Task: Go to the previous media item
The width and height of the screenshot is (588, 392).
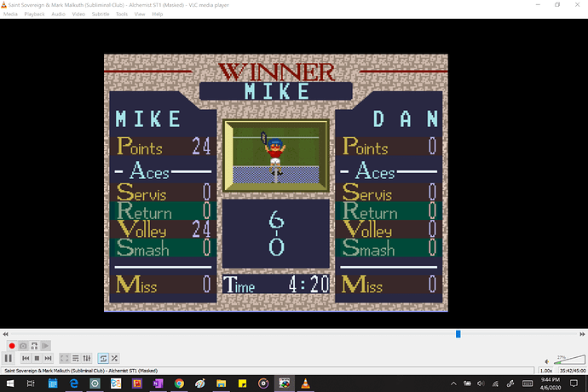Action: pos(26,358)
